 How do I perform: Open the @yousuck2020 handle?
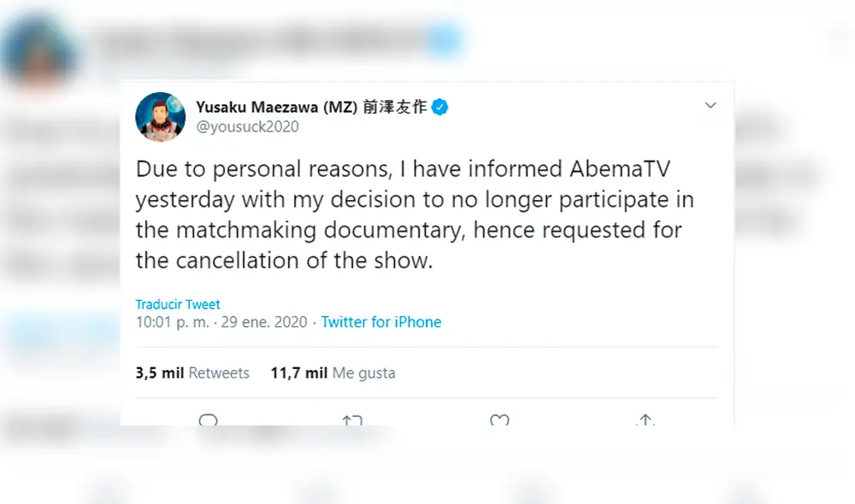tap(247, 126)
